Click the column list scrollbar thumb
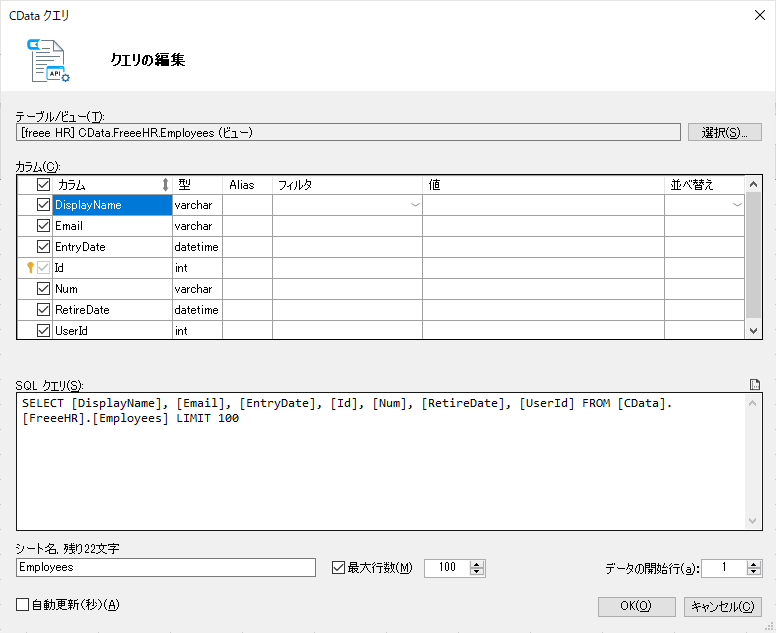The height and width of the screenshot is (633, 776). click(x=753, y=255)
